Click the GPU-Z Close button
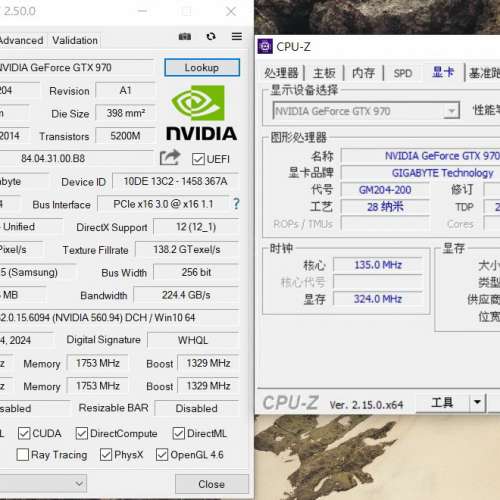The width and height of the screenshot is (500, 500). tap(212, 484)
